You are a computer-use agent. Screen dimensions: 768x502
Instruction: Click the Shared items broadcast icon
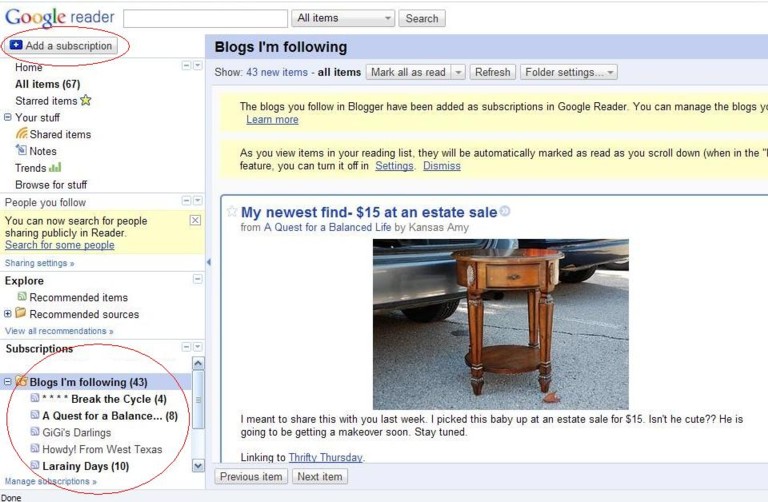pyautogui.click(x=22, y=133)
